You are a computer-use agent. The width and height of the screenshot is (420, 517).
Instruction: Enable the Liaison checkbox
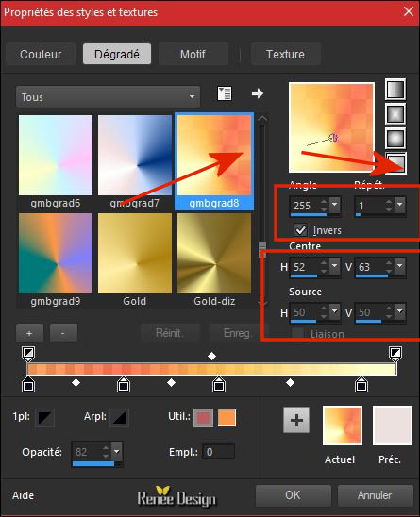[298, 333]
